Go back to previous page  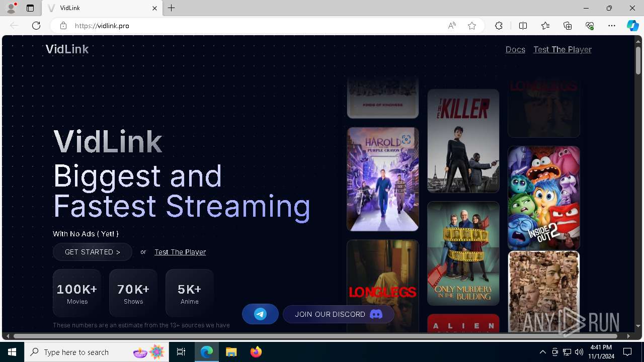coord(14,26)
